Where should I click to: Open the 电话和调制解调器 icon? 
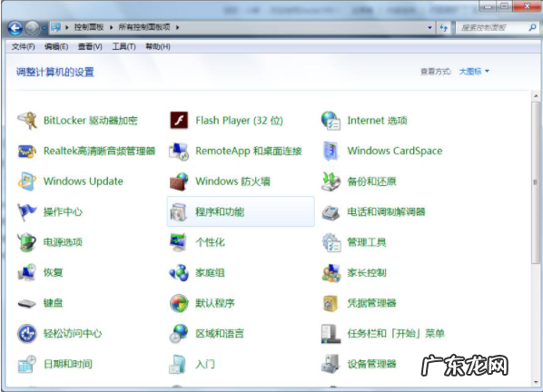331,211
